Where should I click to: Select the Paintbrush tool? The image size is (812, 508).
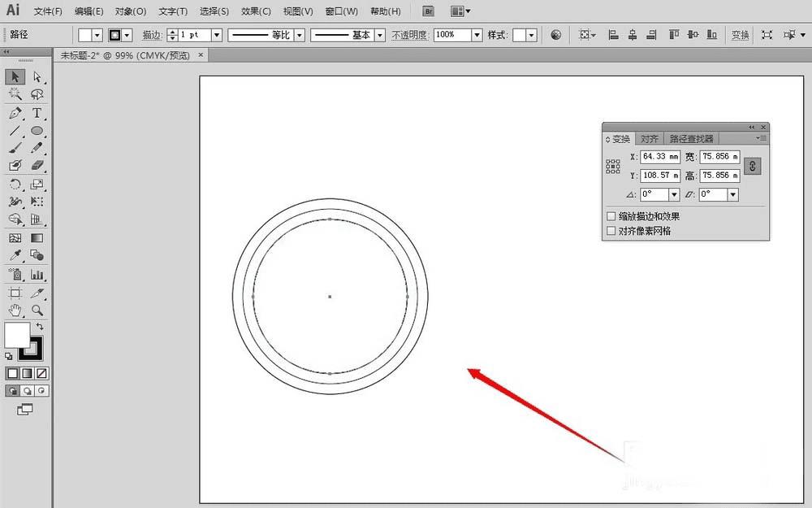(15, 148)
